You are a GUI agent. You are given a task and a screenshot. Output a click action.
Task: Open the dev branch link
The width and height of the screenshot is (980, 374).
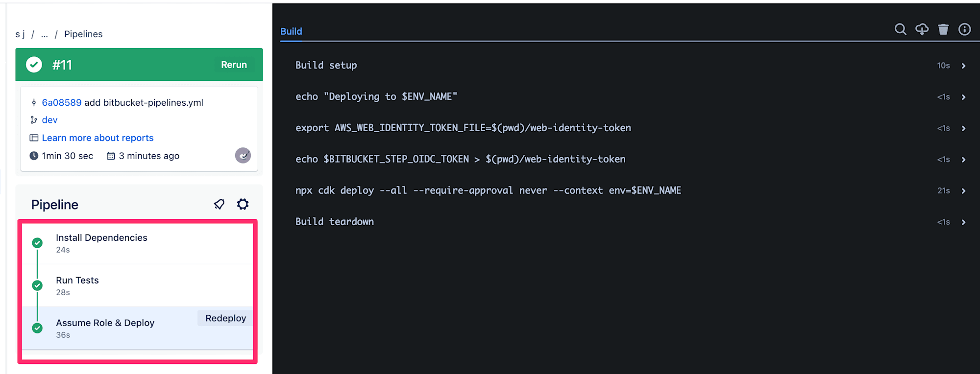(49, 120)
